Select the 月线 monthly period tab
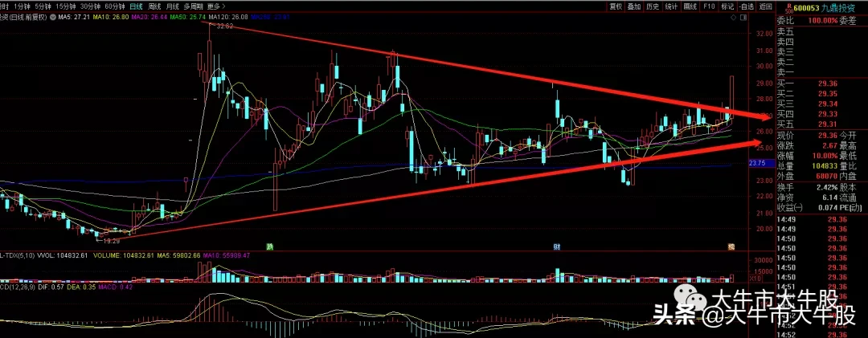 pyautogui.click(x=173, y=6)
